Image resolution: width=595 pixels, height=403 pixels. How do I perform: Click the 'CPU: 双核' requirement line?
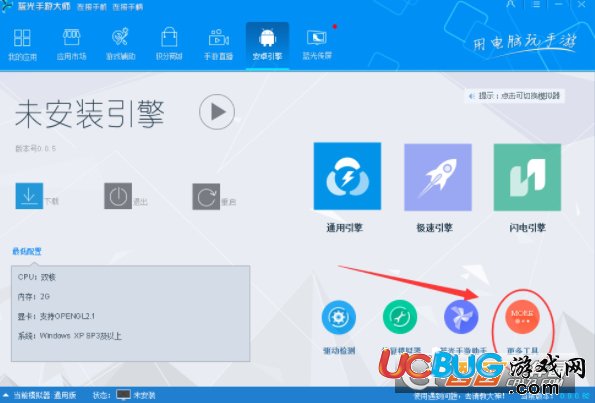pos(37,277)
